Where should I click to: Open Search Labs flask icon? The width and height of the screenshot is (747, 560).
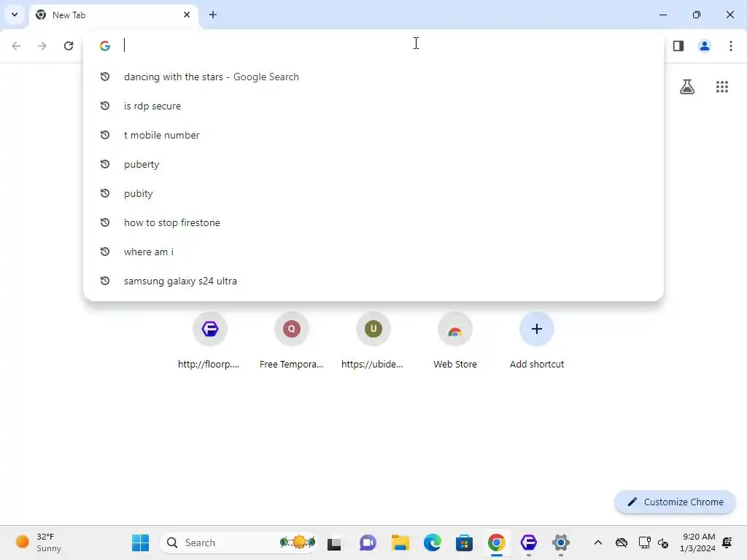click(687, 87)
